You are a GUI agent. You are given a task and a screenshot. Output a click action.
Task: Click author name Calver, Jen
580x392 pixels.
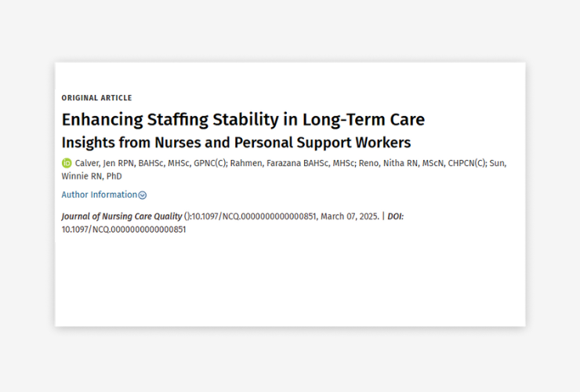(x=96, y=163)
